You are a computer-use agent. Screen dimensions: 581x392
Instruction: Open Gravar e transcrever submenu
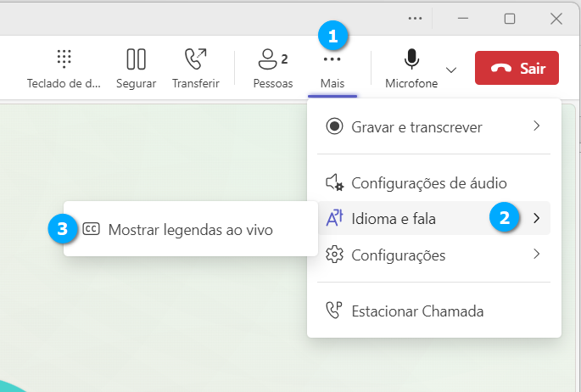coord(416,126)
